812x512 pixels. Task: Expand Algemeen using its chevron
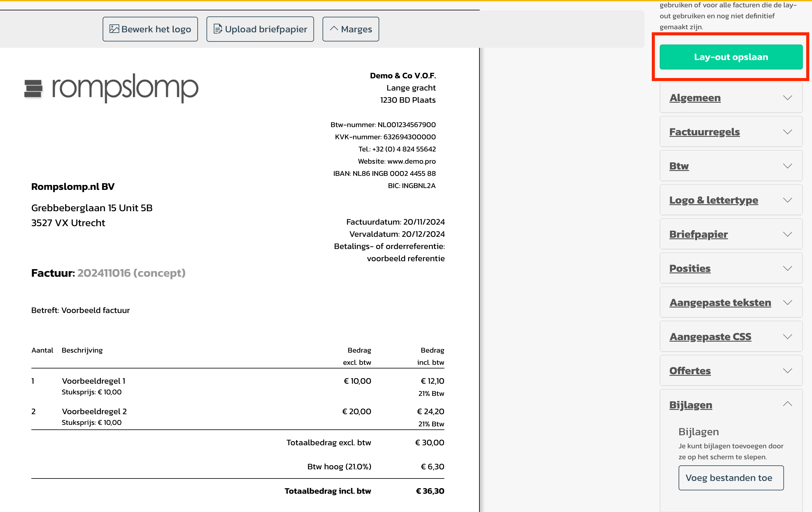point(787,98)
